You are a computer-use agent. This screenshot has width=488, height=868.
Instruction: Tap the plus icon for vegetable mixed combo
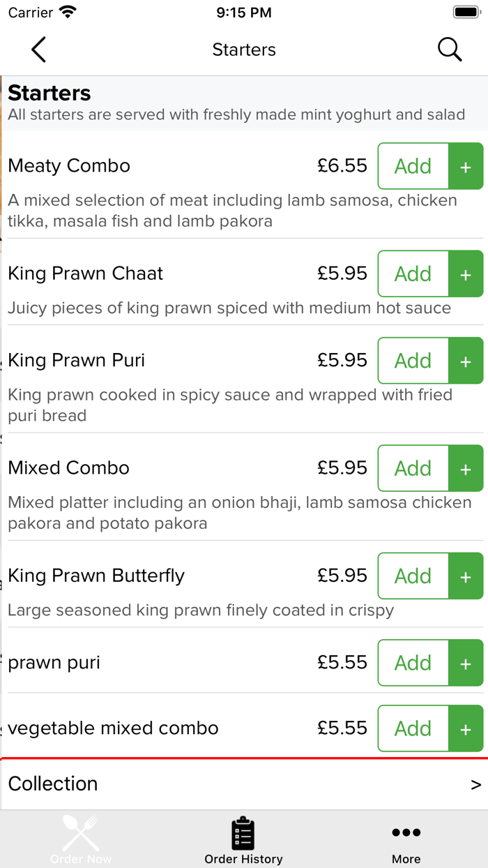tap(466, 728)
